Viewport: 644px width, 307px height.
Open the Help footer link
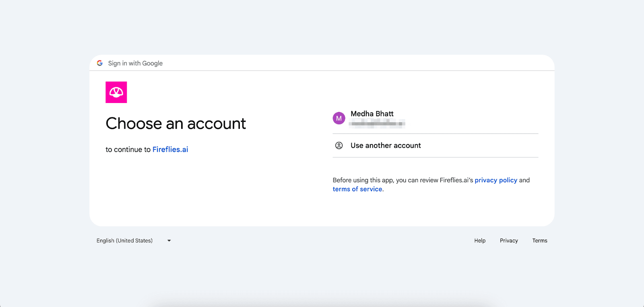(480, 241)
